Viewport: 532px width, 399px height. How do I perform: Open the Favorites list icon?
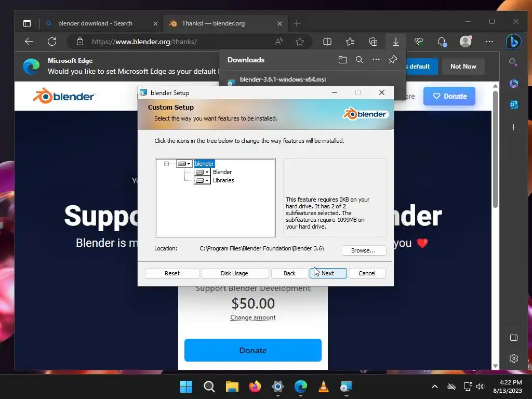click(350, 42)
